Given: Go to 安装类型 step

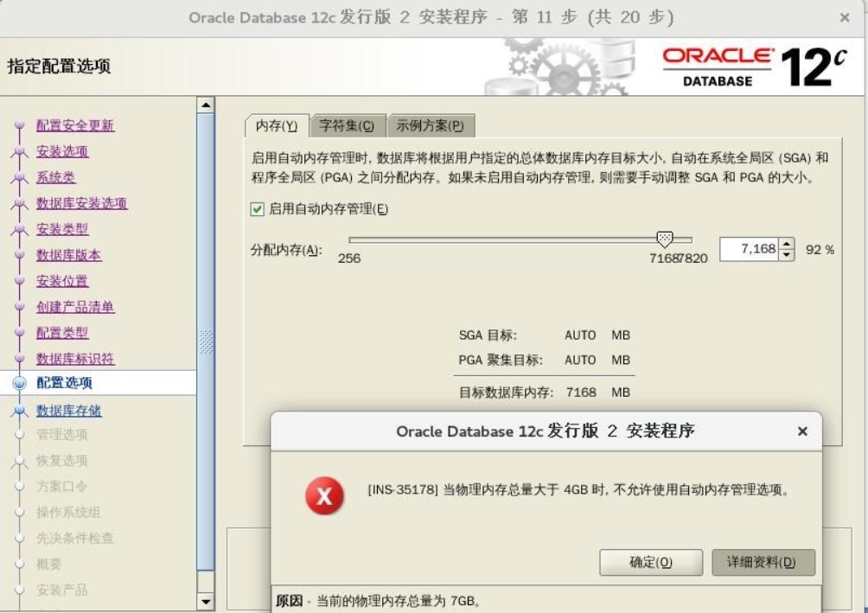Looking at the screenshot, I should [x=62, y=229].
